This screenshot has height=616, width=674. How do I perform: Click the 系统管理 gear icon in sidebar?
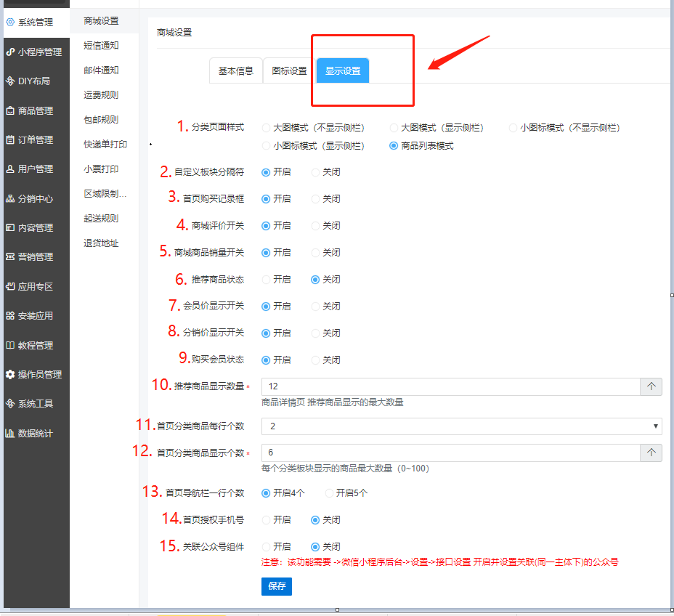tap(10, 23)
